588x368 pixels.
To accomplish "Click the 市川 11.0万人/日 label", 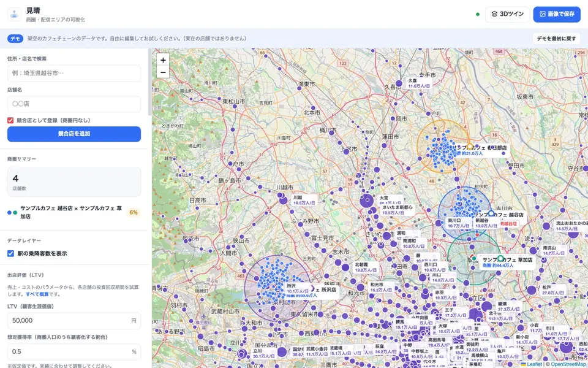I will 557,331.
